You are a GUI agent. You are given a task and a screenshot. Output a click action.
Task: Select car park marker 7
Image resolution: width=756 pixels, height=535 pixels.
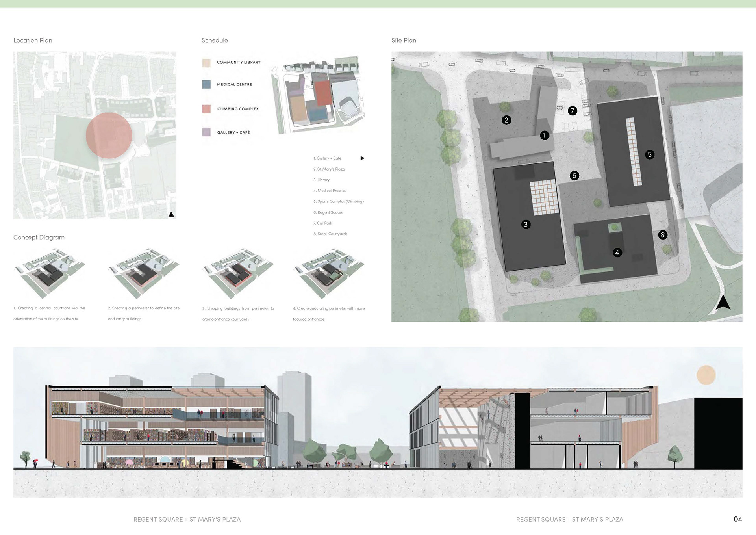click(573, 111)
